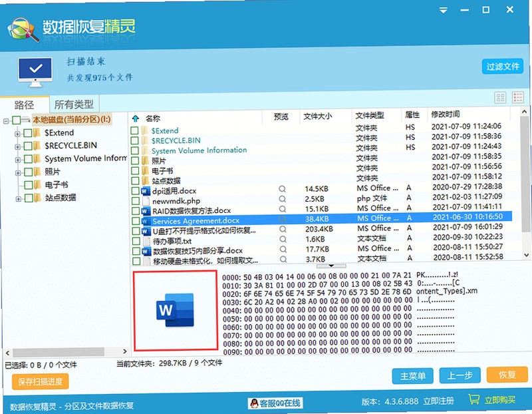The image size is (532, 414).
Task: Click the folder icon of 照片 in the list
Action: tap(145, 160)
